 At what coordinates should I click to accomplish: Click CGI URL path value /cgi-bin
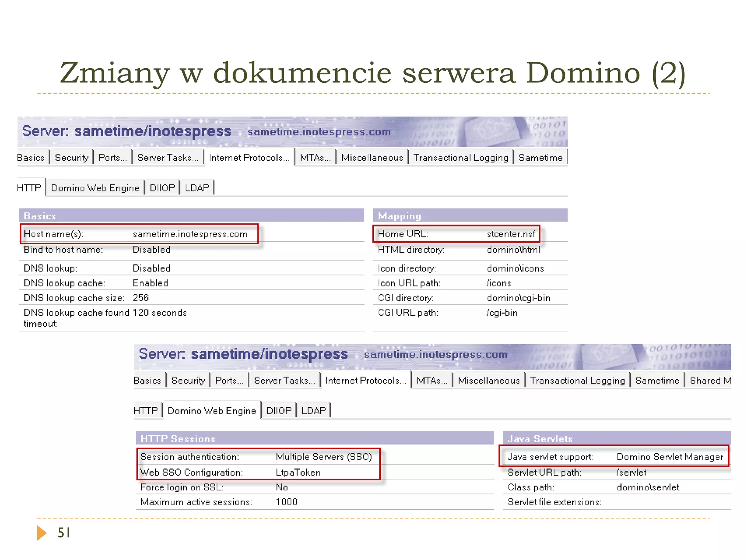(502, 313)
